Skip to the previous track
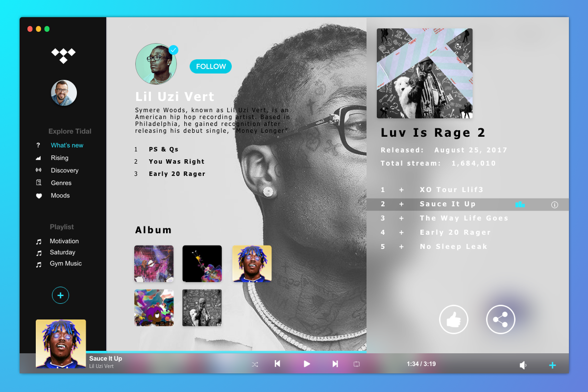588x392 pixels. (x=277, y=364)
